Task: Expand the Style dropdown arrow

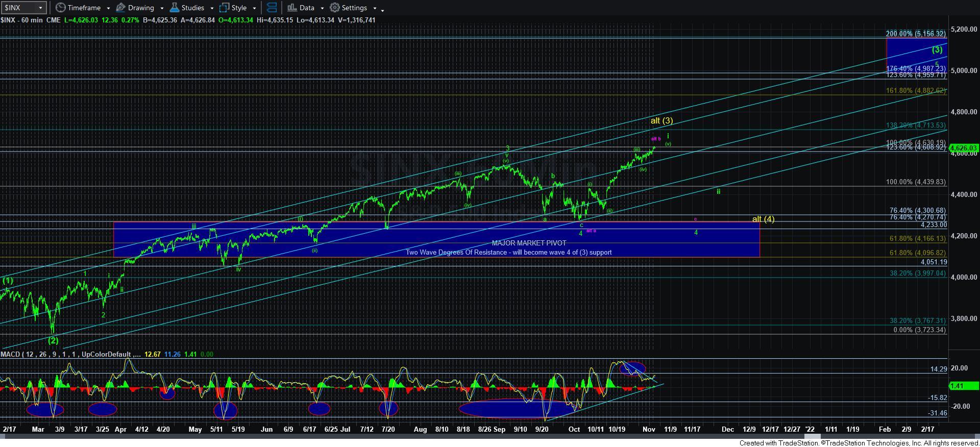Action: 254,8
